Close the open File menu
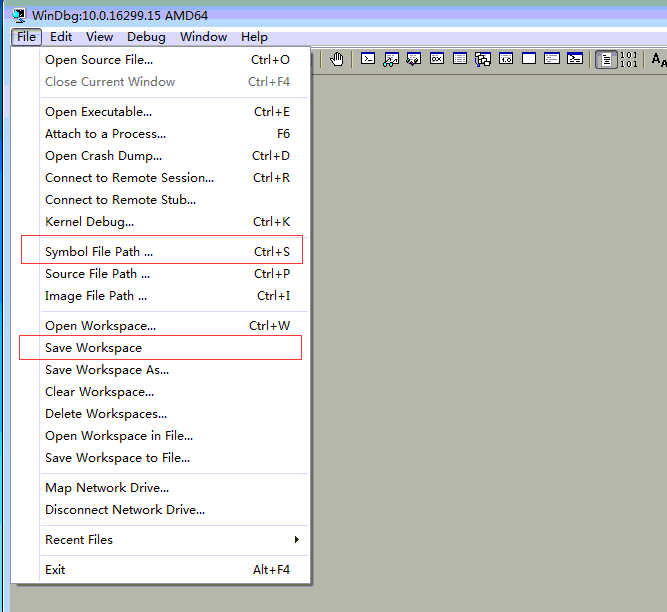This screenshot has width=667, height=612. (26, 37)
